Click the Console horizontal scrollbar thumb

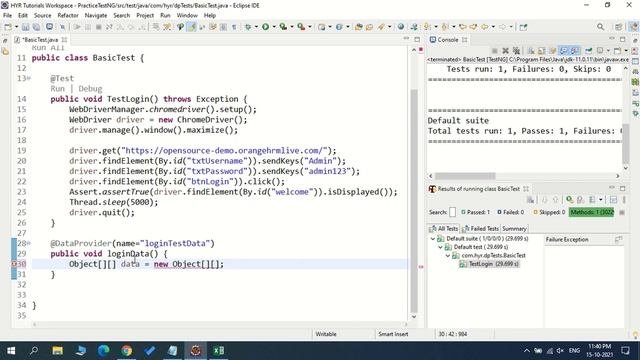465,176
